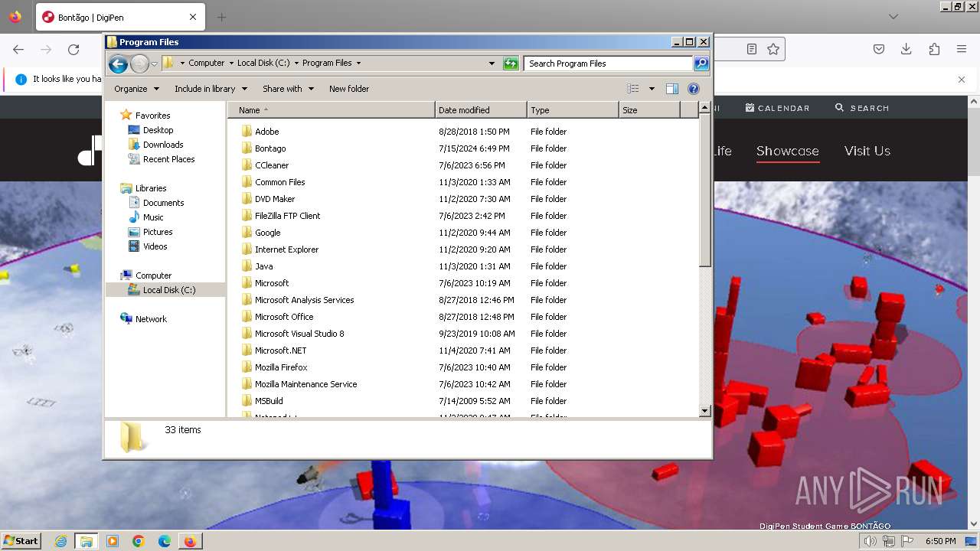Open the address bar history dropdown
Image resolution: width=980 pixels, height=551 pixels.
492,64
